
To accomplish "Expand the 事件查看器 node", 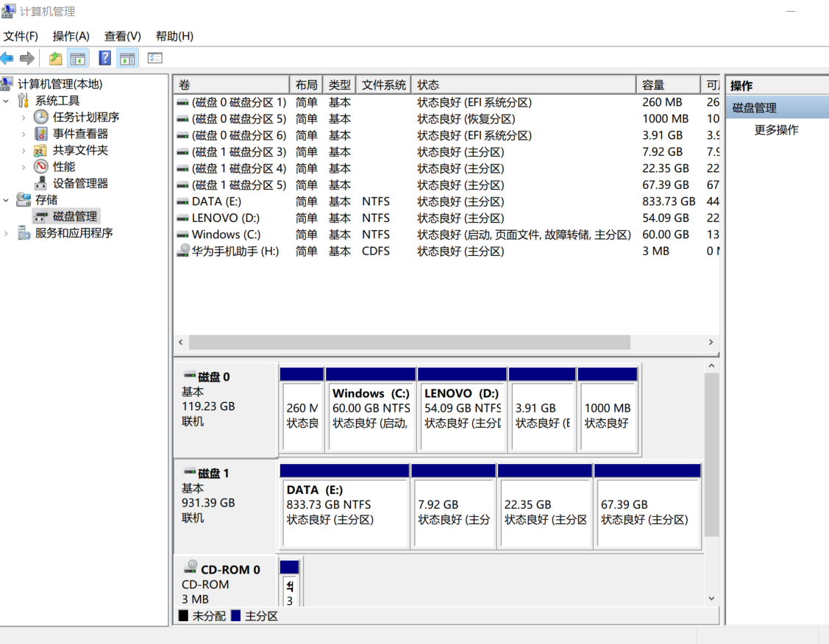I will 24,134.
